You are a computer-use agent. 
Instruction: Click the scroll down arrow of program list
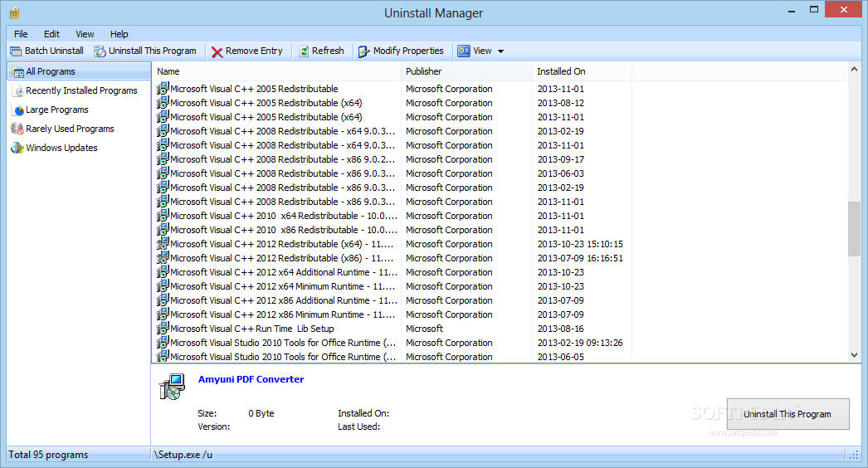point(854,355)
